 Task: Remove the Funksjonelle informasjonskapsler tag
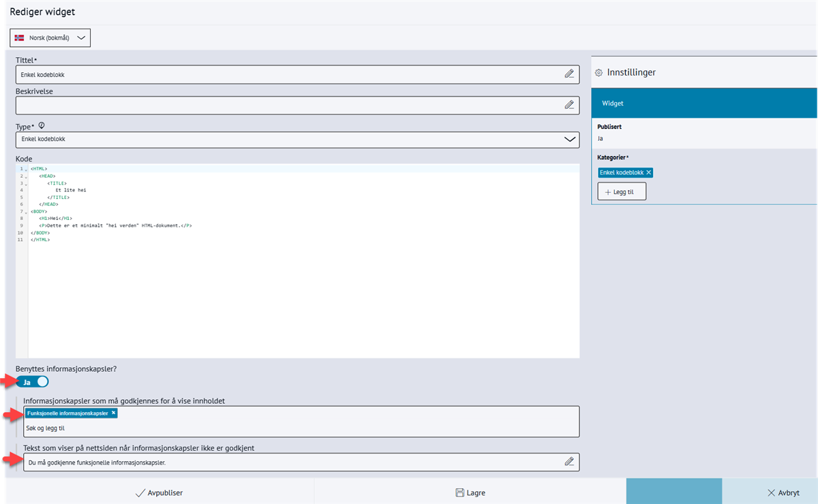113,413
